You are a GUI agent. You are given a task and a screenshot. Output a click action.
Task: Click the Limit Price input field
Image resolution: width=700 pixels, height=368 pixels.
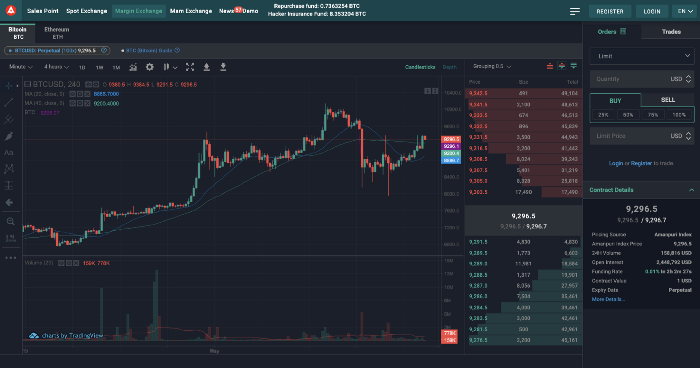click(x=642, y=136)
